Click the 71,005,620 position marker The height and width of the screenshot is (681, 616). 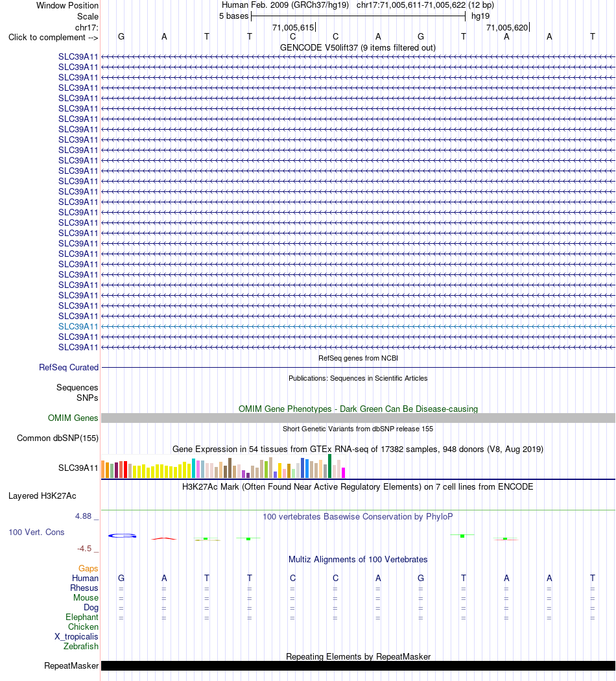coord(507,27)
